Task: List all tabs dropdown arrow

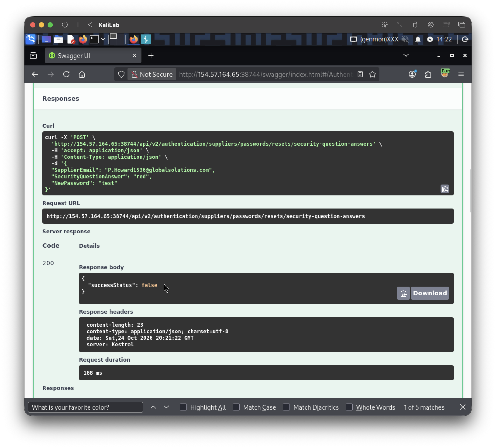Action: 406,55
